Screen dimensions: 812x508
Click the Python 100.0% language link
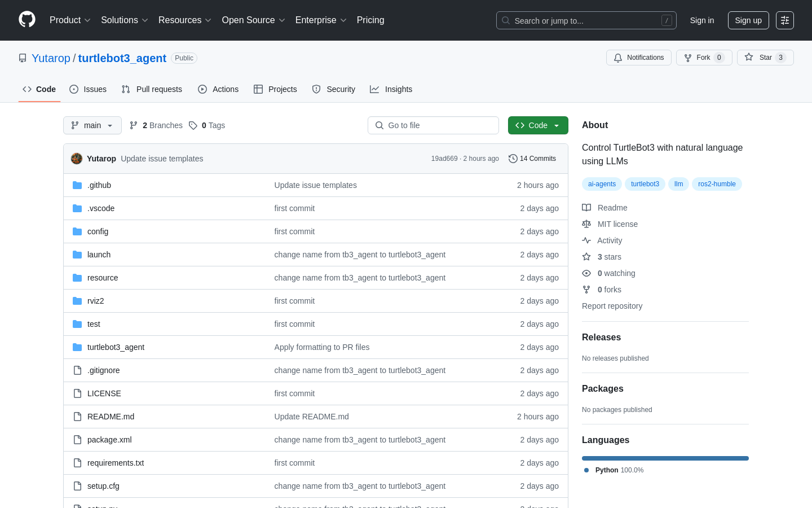click(614, 470)
